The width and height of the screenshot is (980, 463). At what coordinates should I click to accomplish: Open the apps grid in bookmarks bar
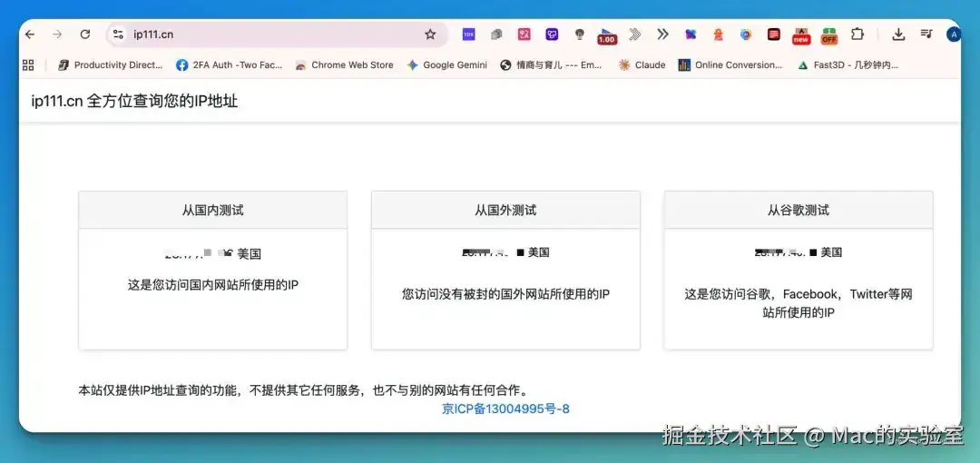[x=28, y=64]
